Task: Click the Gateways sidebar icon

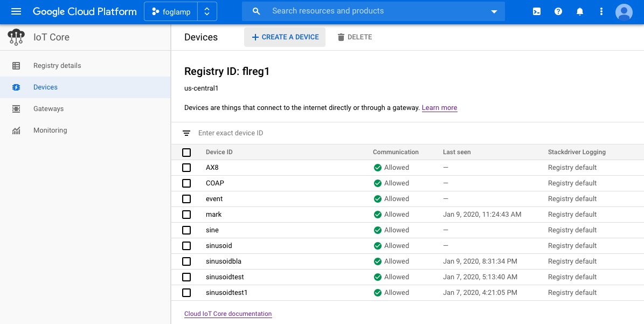Action: click(16, 109)
